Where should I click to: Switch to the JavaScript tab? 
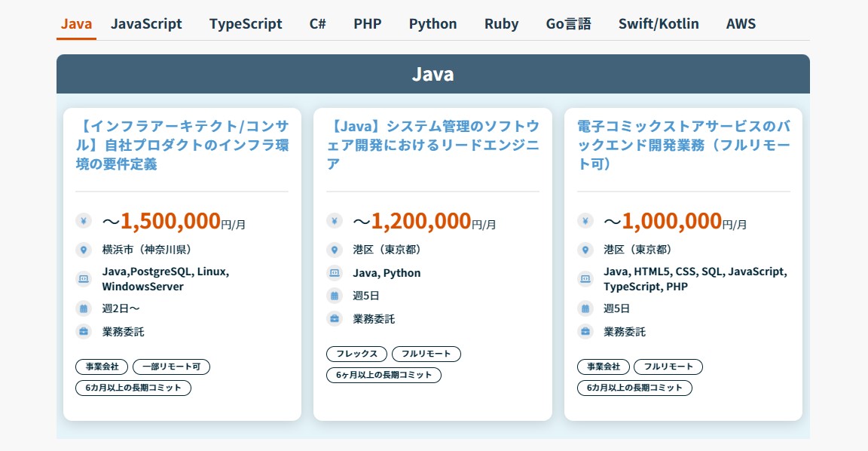point(146,23)
